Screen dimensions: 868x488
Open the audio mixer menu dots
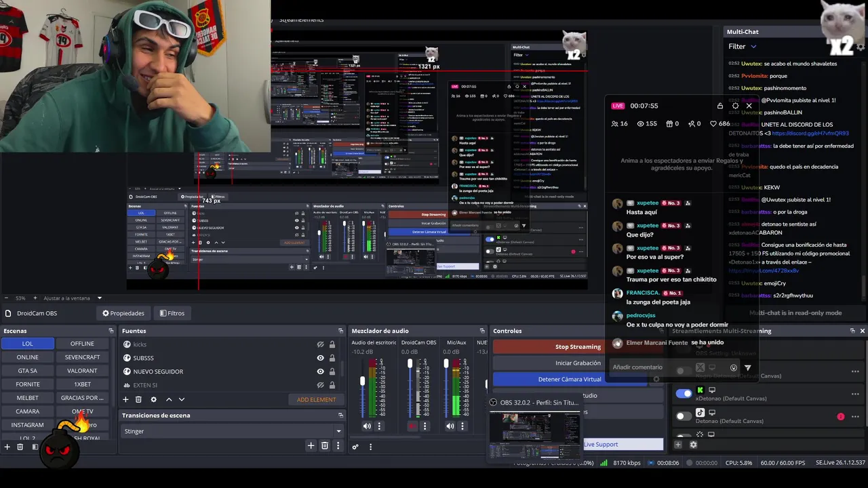(x=370, y=447)
